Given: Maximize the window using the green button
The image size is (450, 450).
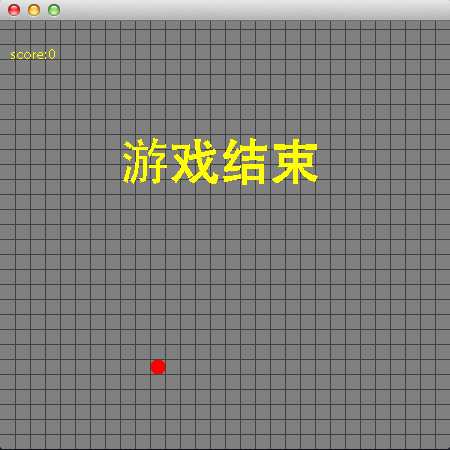Looking at the screenshot, I should click(x=54, y=10).
